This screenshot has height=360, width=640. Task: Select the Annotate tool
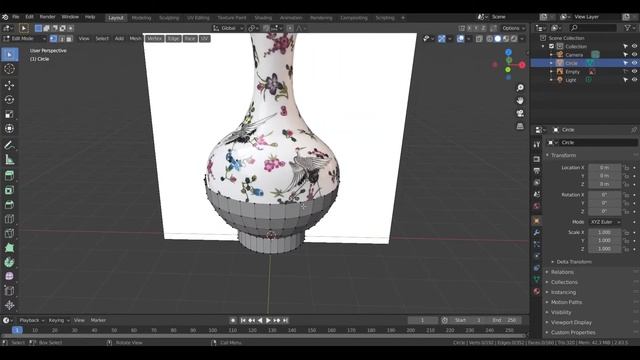click(x=9, y=145)
